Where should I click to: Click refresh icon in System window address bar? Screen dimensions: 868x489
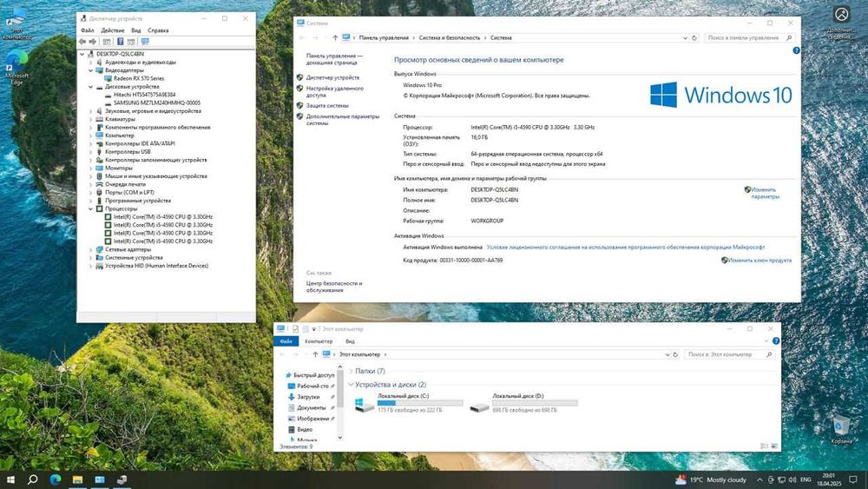694,38
